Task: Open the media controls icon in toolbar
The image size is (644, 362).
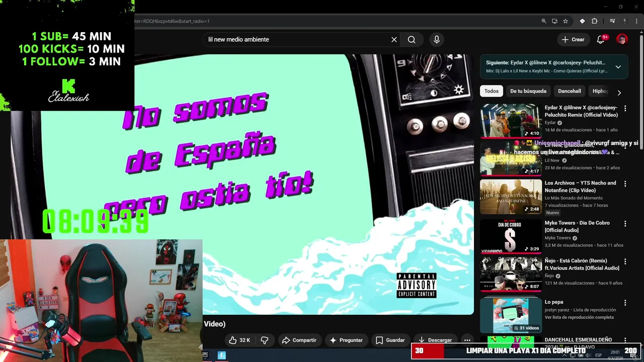Action: pyautogui.click(x=612, y=21)
